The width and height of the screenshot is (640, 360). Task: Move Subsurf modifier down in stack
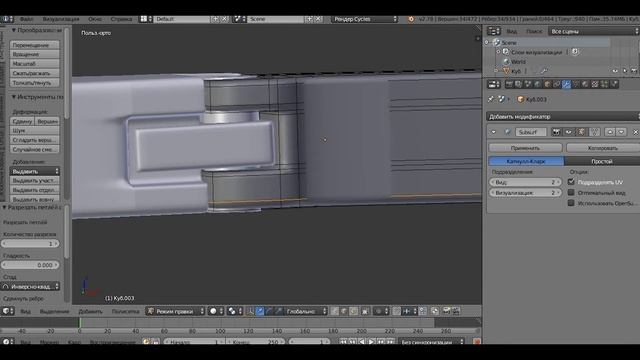point(621,132)
